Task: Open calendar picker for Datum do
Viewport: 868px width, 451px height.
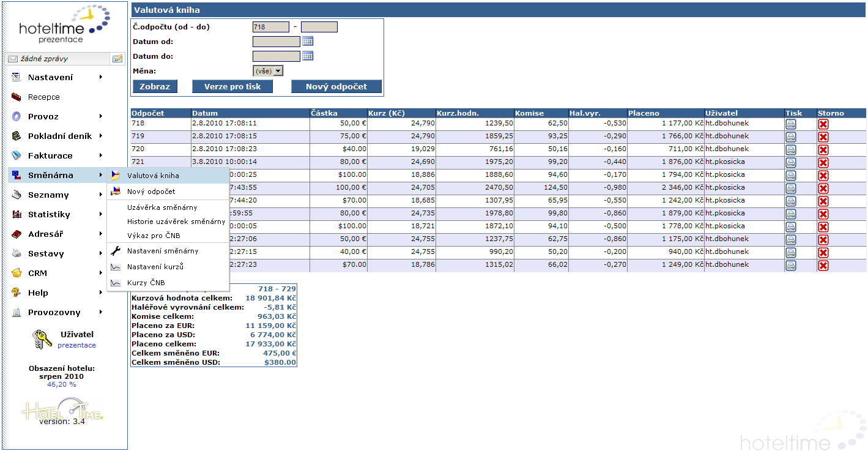Action: (x=308, y=56)
